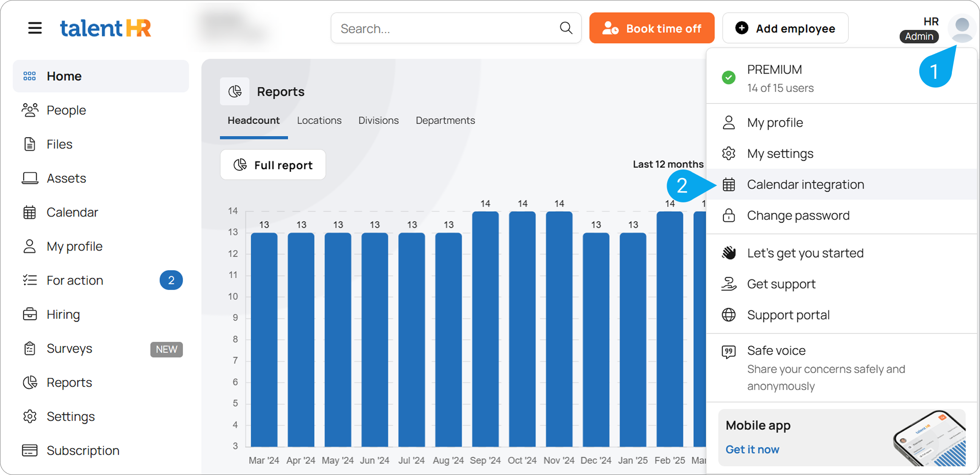Click the Search input field
980x475 pixels.
tap(456, 28)
